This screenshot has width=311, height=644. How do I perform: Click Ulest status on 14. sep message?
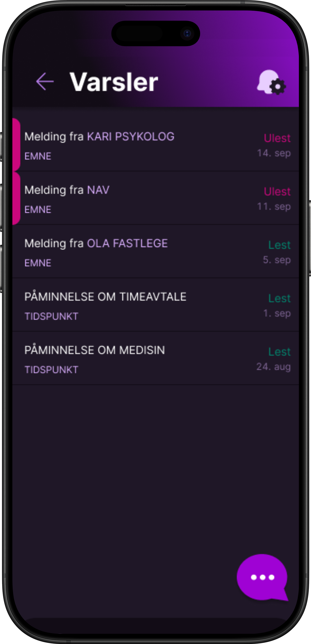(x=277, y=138)
